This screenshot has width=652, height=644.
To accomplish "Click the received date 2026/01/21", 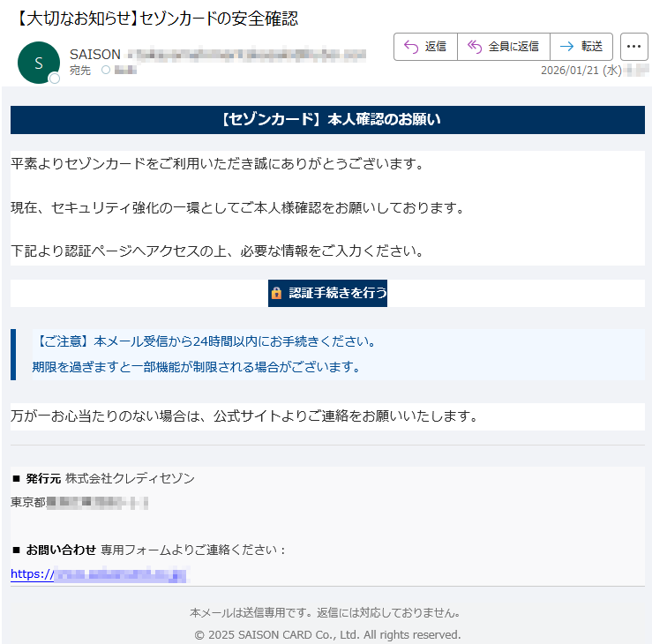I will [x=570, y=71].
